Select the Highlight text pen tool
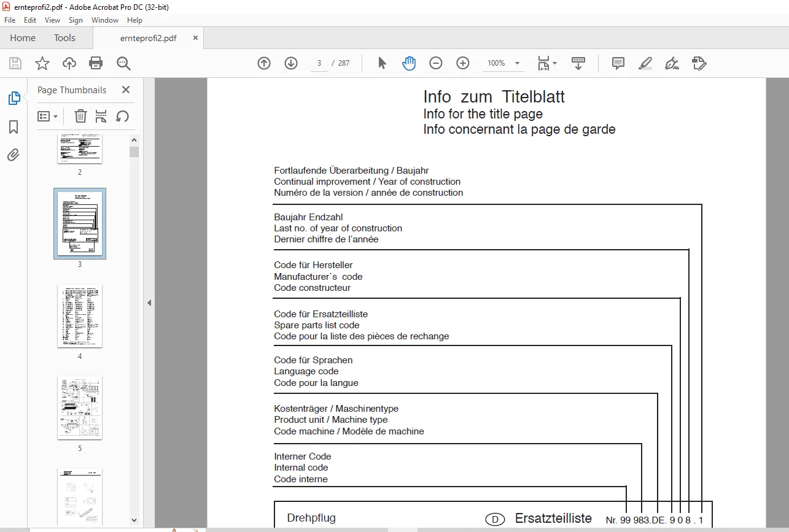 (645, 63)
